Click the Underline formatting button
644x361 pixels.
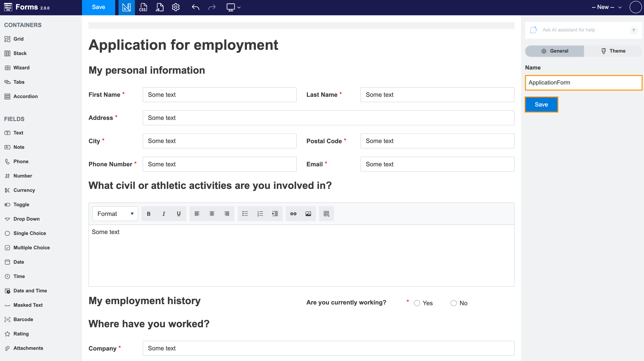click(x=179, y=214)
